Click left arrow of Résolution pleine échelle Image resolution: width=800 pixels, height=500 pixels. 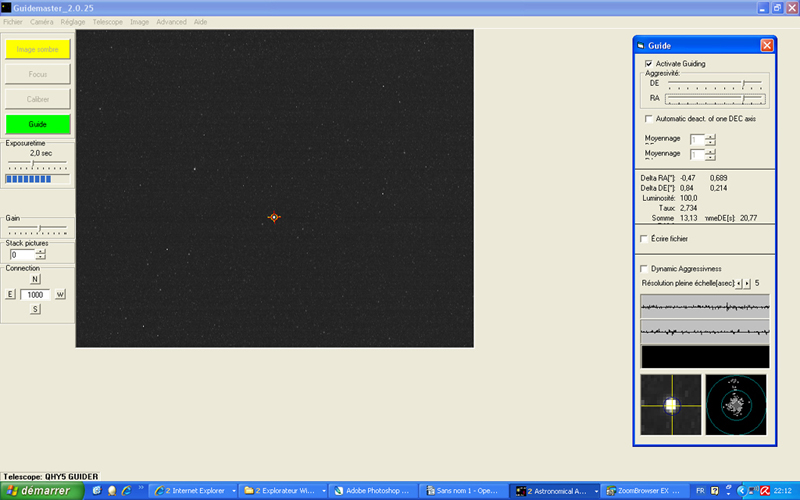click(739, 283)
